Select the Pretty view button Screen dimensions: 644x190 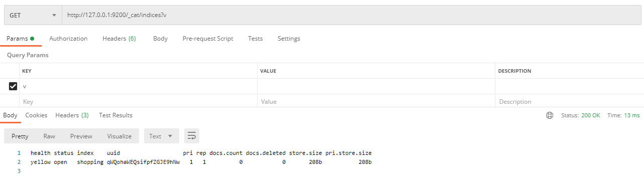pos(20,136)
